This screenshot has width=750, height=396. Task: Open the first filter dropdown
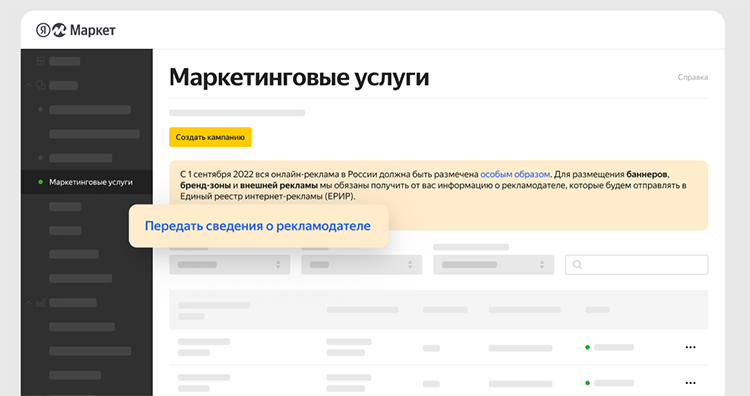click(230, 264)
